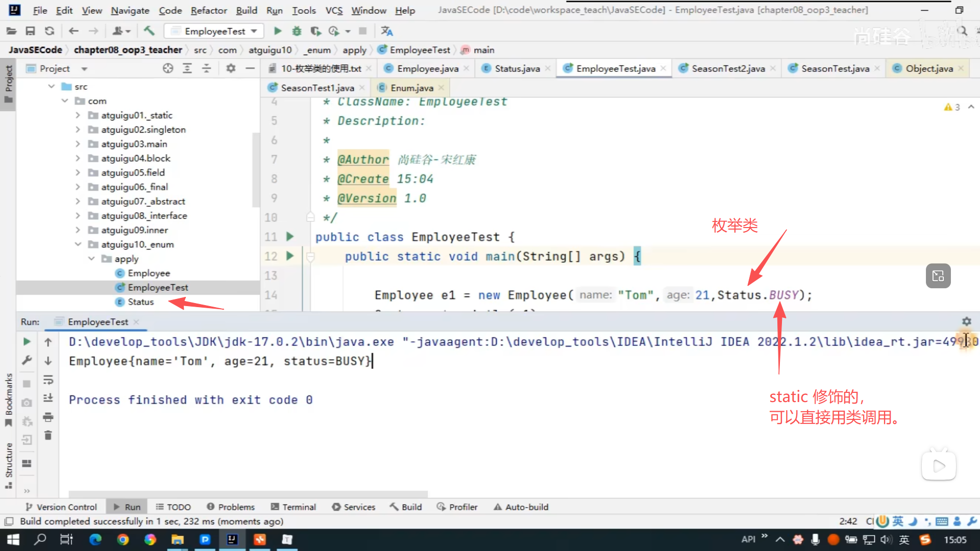Open Run panel settings gear
This screenshot has height=551, width=980.
tap(966, 321)
